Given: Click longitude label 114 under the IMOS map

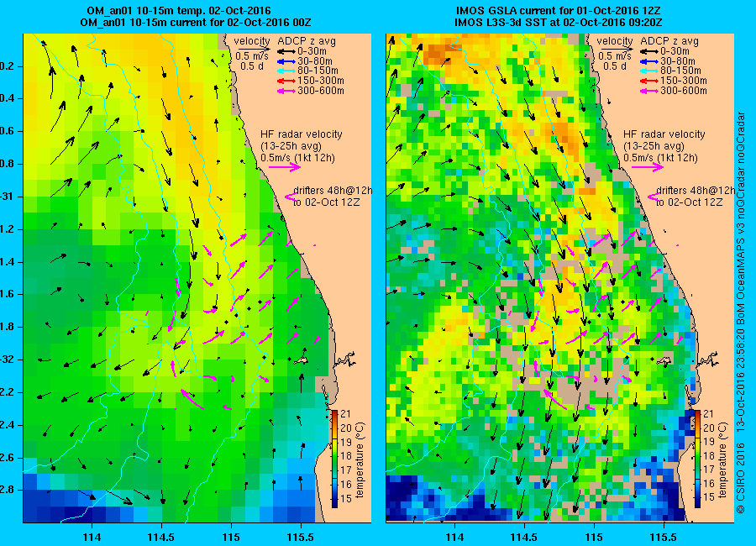Looking at the screenshot, I should pyautogui.click(x=454, y=538).
